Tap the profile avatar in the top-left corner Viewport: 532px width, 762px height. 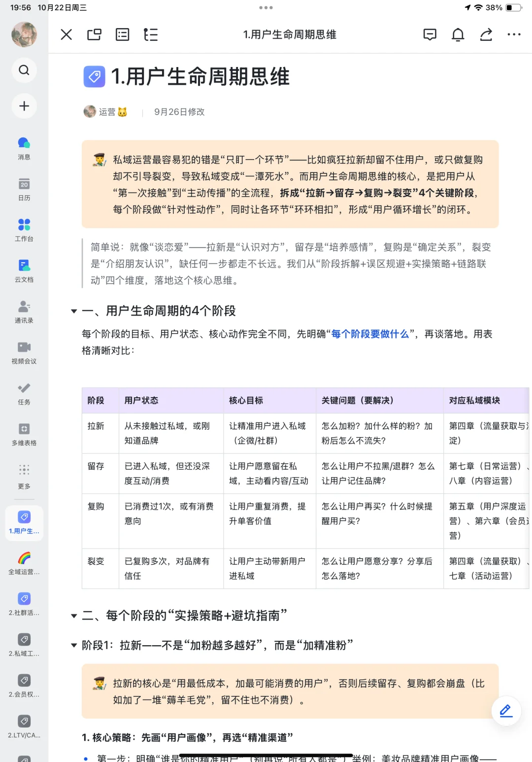(x=24, y=35)
